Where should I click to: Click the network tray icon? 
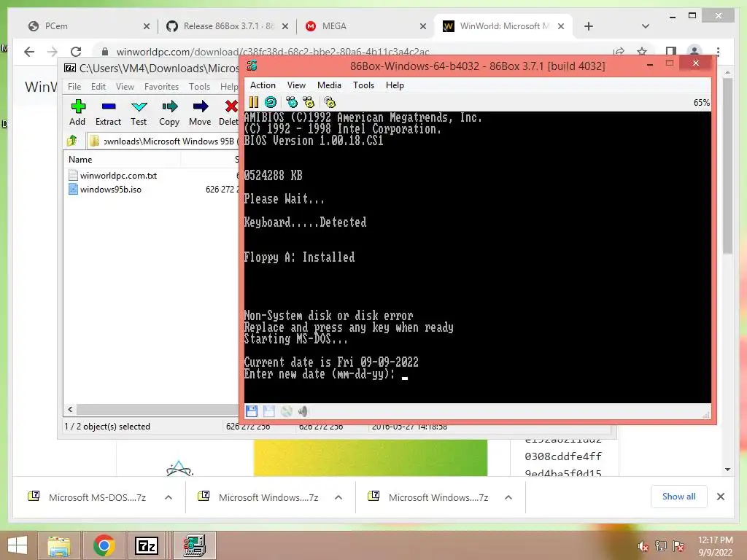661,546
